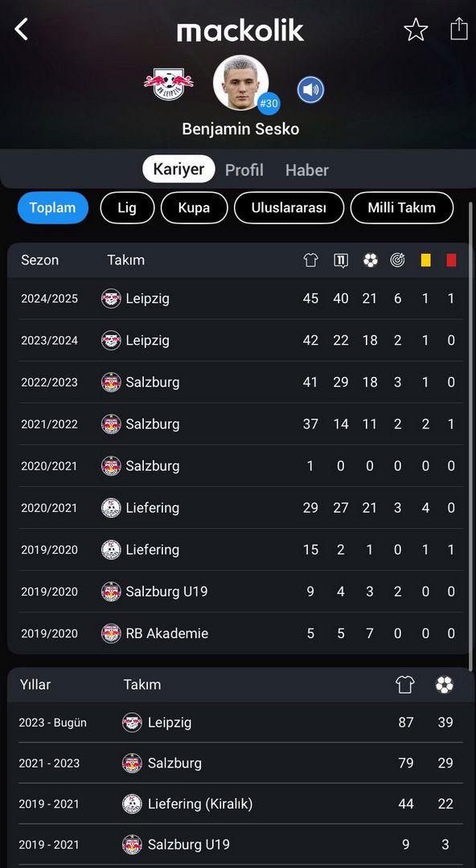Tap the matches played jersey column icon

[311, 260]
